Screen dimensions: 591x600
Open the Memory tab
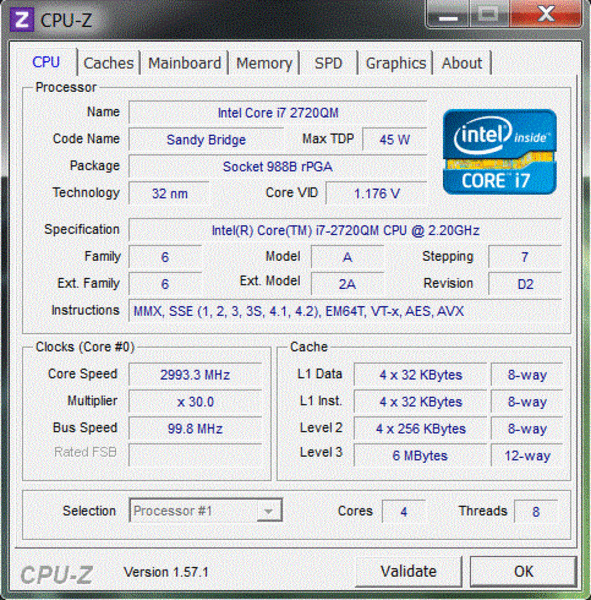click(x=264, y=63)
